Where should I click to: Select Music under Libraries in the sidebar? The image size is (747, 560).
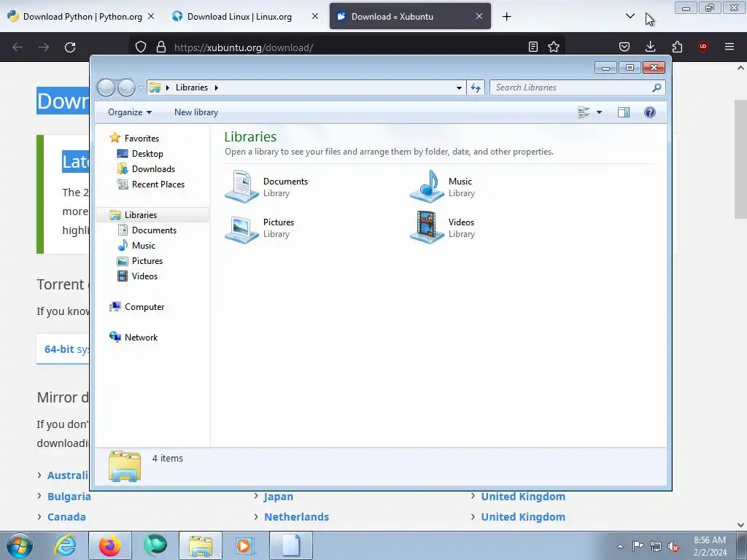pos(144,245)
